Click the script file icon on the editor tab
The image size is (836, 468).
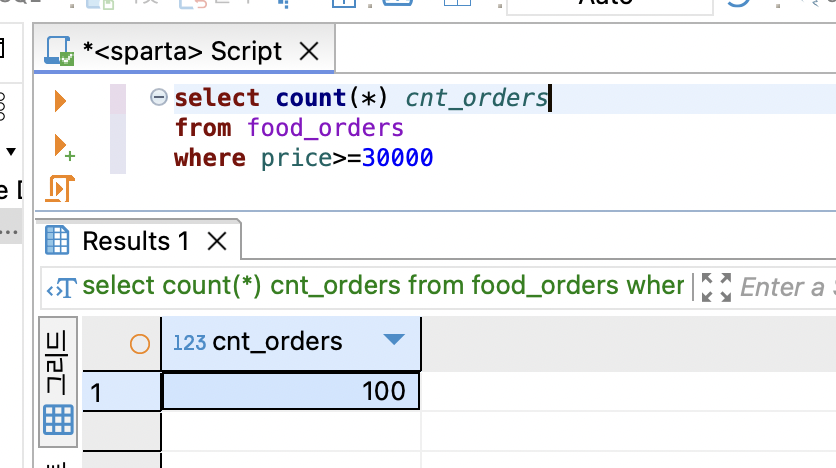[x=59, y=51]
